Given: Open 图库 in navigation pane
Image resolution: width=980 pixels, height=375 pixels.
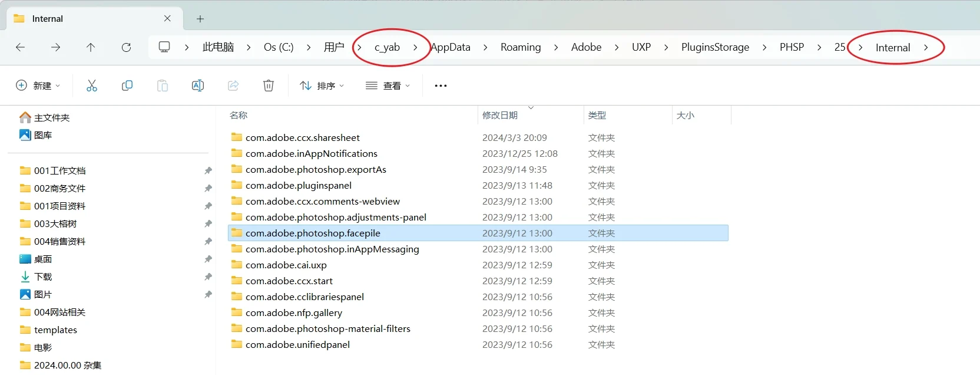Looking at the screenshot, I should [36, 135].
